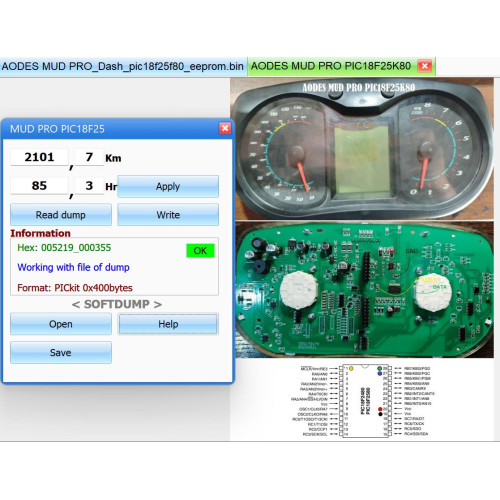Viewport: 500px width, 500px height.
Task: Switch to the Dash_pic18f25f80_eeprom.bin tab
Action: coord(123,66)
